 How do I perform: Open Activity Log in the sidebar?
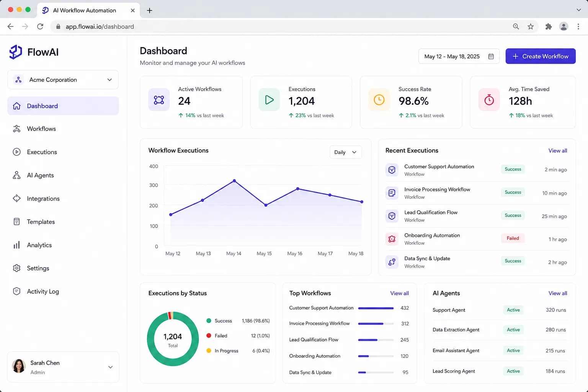click(x=63, y=291)
